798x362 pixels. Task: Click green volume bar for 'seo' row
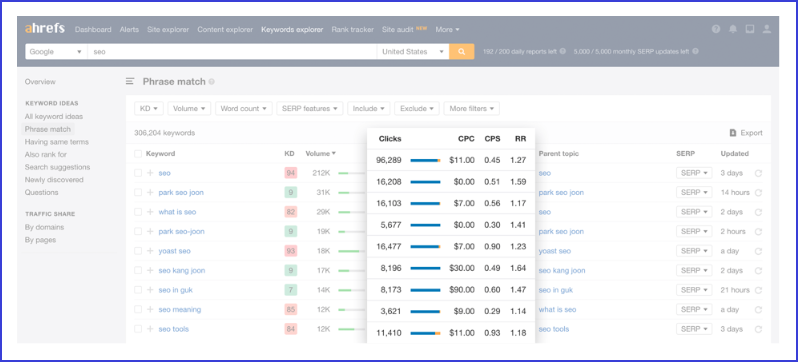click(x=351, y=173)
